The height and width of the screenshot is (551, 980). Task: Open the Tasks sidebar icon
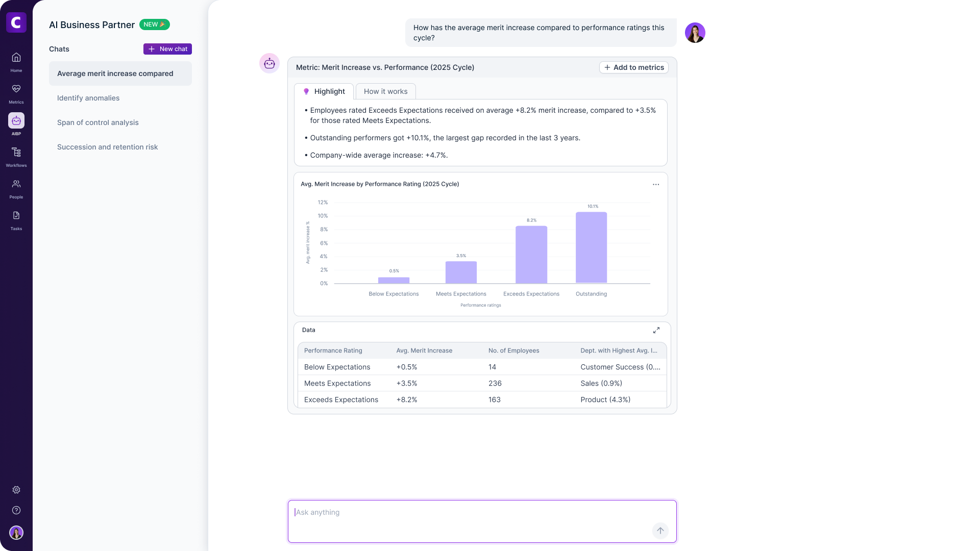tap(16, 216)
